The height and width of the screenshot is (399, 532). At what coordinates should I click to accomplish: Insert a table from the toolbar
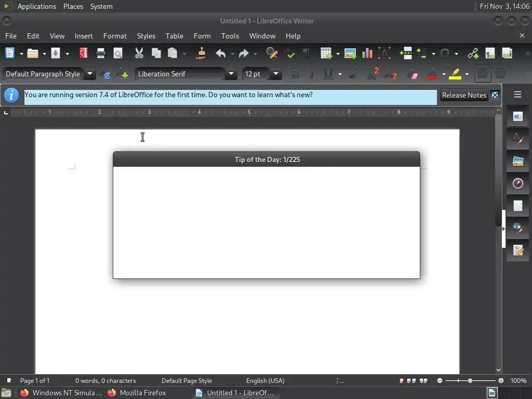click(326, 54)
